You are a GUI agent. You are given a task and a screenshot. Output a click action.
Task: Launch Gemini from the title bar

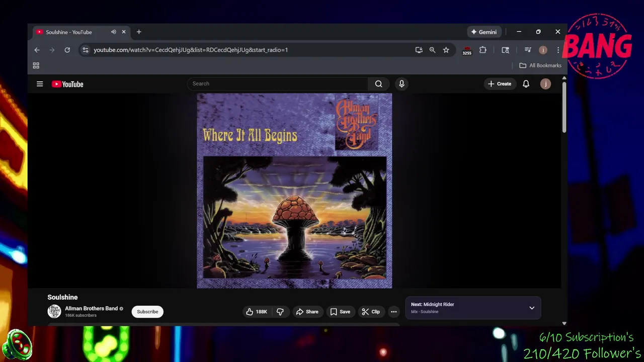point(484,32)
